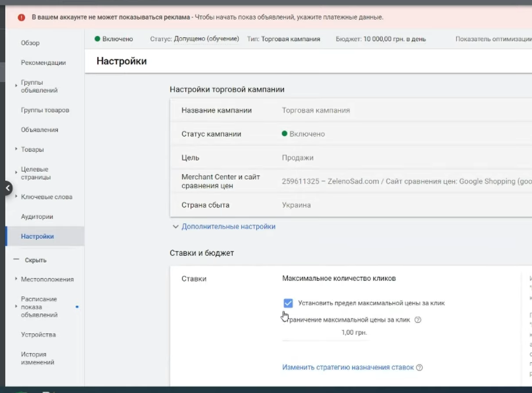Expand Дополнительные настройки section
Image resolution: width=532 pixels, height=393 pixels.
[x=224, y=227]
